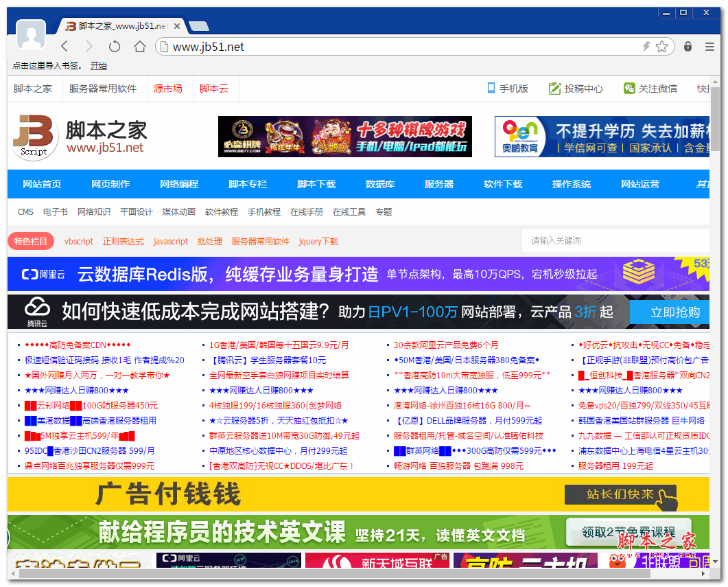Click the 开始 bookmark import link

click(98, 65)
